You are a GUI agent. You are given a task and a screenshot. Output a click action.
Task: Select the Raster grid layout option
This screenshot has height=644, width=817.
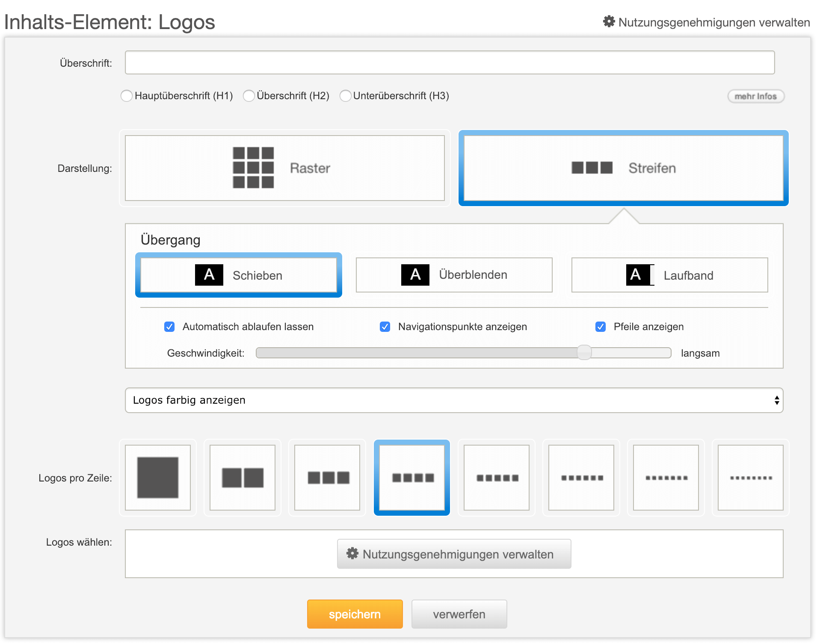tap(284, 168)
